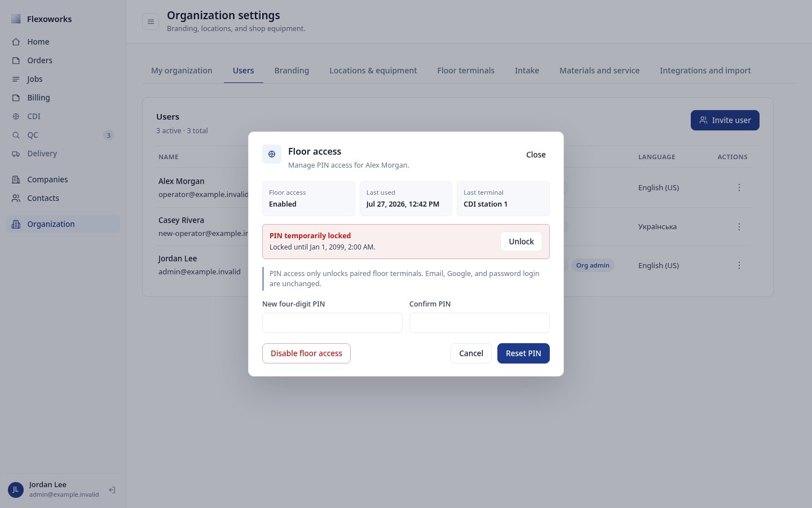812x508 pixels.
Task: Click the 'Alex Morgan' name in users table
Action: pyautogui.click(x=182, y=181)
